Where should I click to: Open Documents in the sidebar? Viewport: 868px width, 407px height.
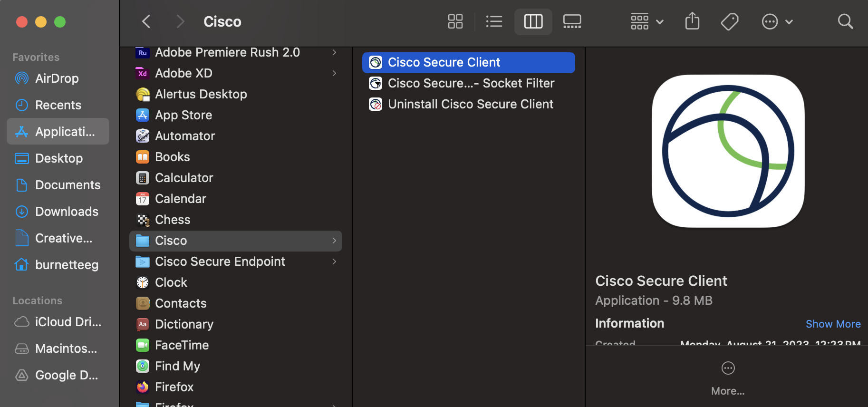click(x=58, y=185)
